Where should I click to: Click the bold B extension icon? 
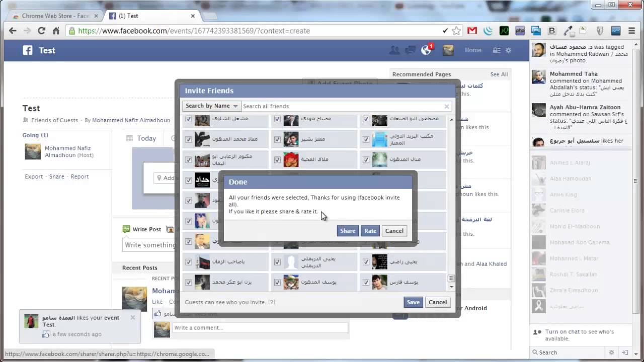tap(552, 31)
